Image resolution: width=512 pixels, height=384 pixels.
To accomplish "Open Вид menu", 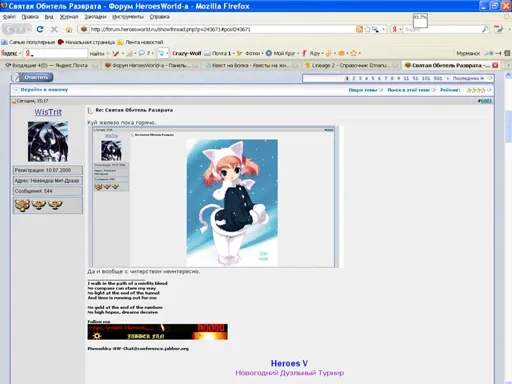I will tap(49, 17).
